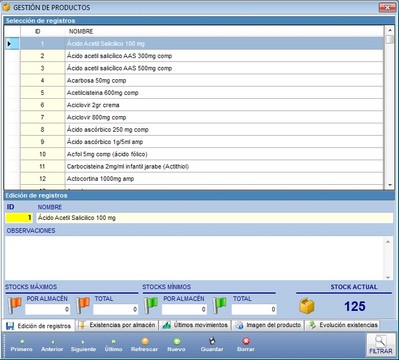Go to previous record with Anterior
Screen dimensions: 399x360
coord(52,346)
